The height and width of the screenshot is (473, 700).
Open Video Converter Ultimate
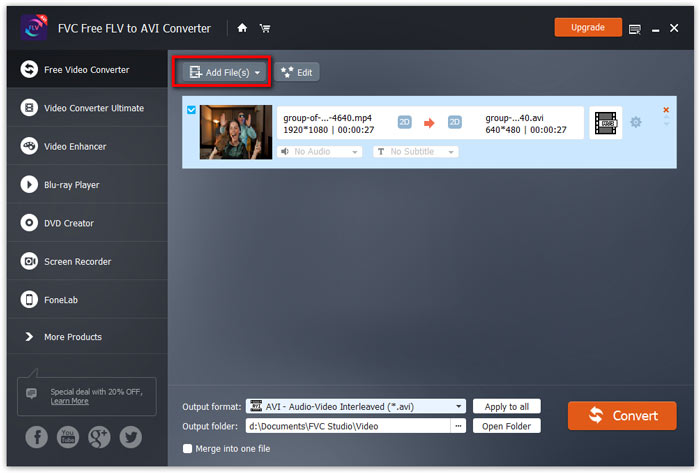(x=87, y=108)
